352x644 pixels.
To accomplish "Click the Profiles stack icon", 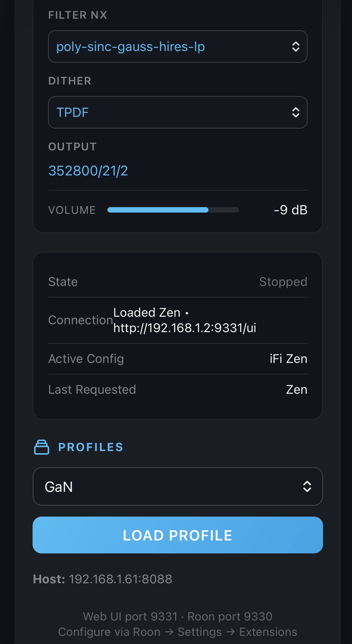I will 42,447.
